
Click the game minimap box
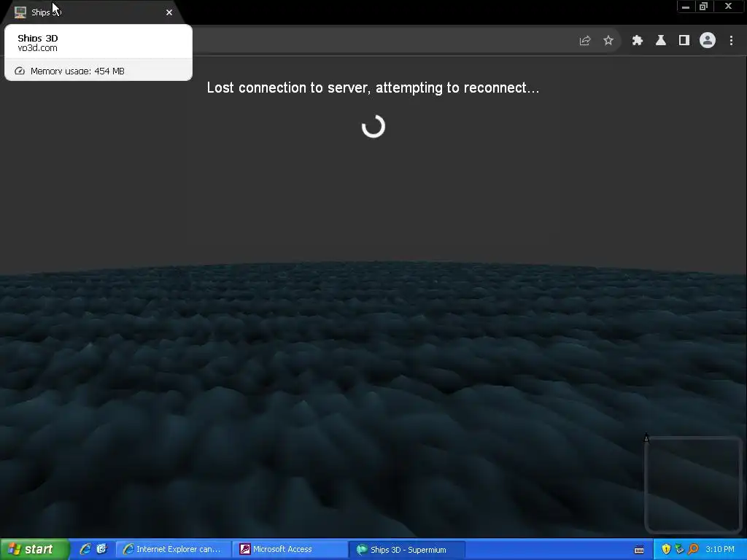(x=693, y=485)
